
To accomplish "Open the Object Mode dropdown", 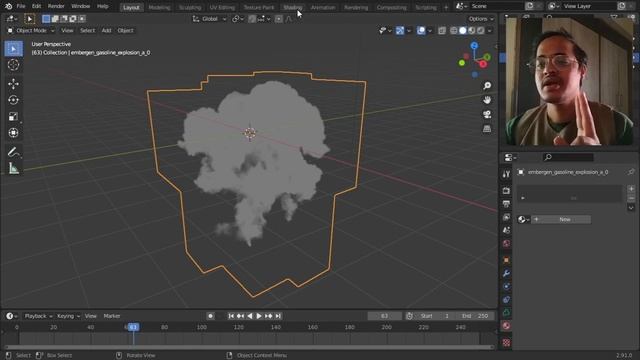I will 31,31.
